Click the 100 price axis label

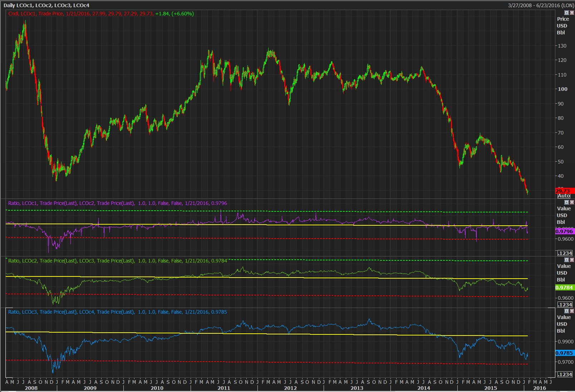click(562, 89)
